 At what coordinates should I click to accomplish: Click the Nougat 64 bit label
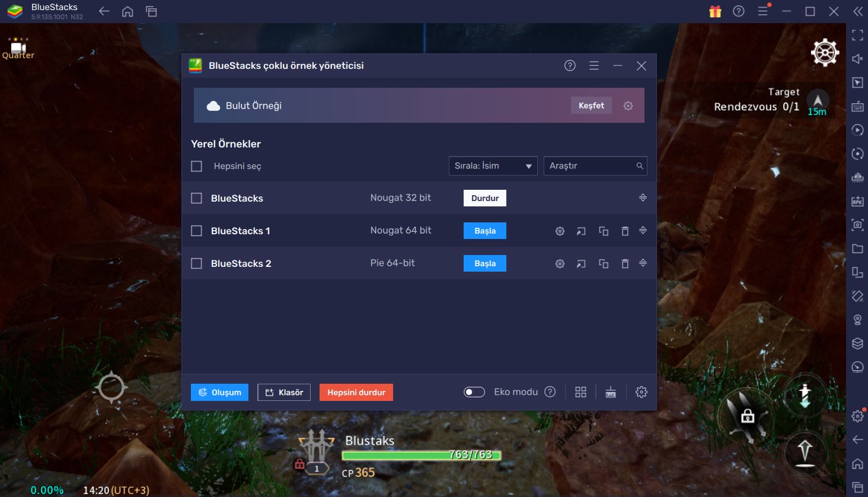[x=401, y=230]
